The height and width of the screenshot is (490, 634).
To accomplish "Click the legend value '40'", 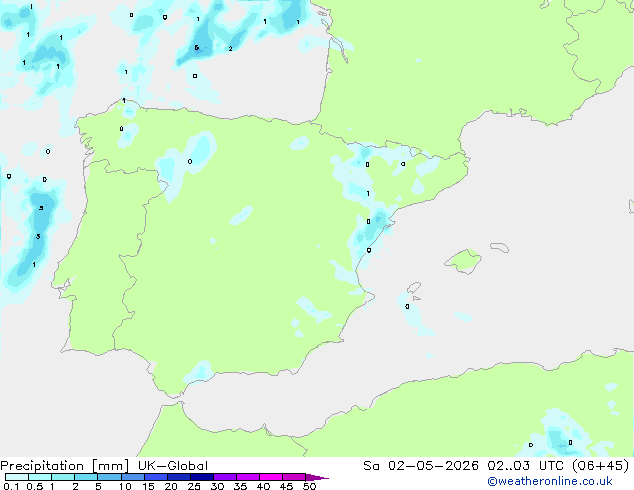I will tap(263, 486).
